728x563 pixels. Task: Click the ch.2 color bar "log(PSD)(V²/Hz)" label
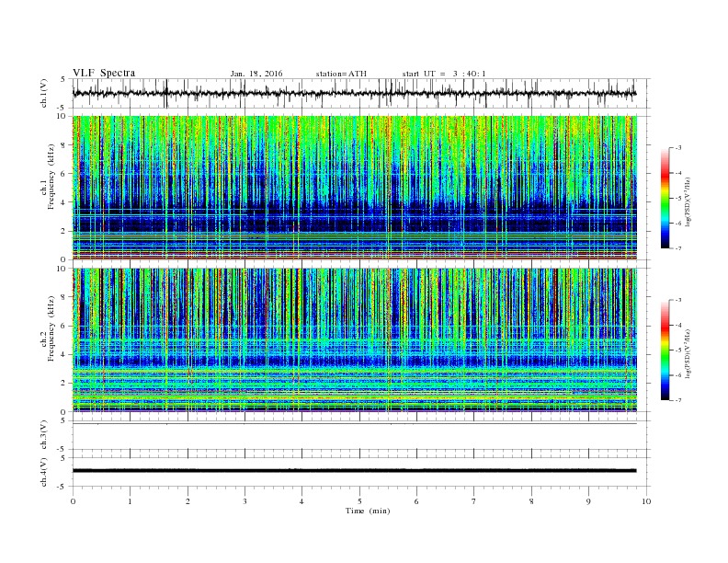coord(689,353)
